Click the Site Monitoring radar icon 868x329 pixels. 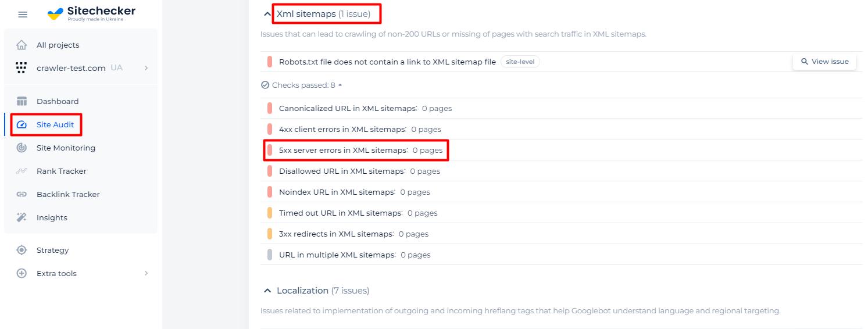(x=22, y=148)
